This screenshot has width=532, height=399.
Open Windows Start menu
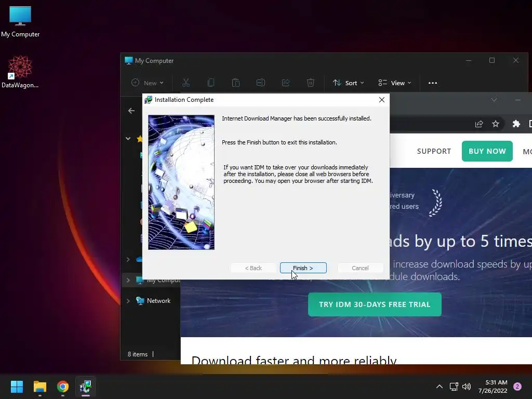click(17, 387)
